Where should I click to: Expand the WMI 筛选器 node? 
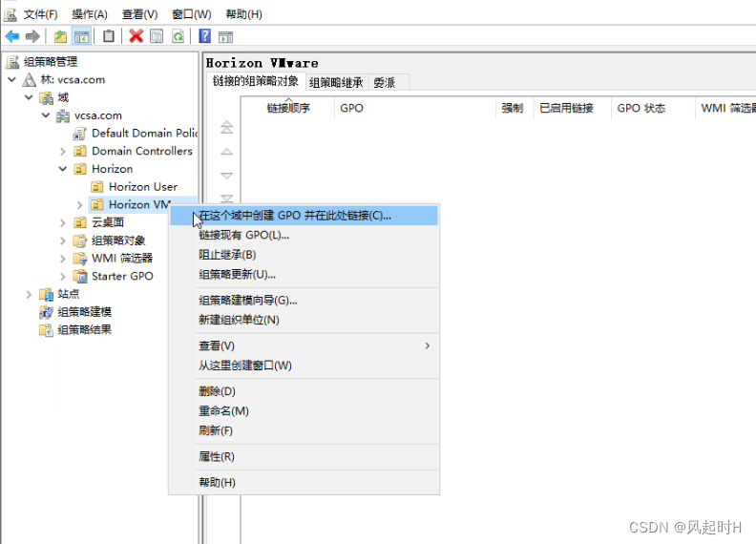[x=63, y=259]
